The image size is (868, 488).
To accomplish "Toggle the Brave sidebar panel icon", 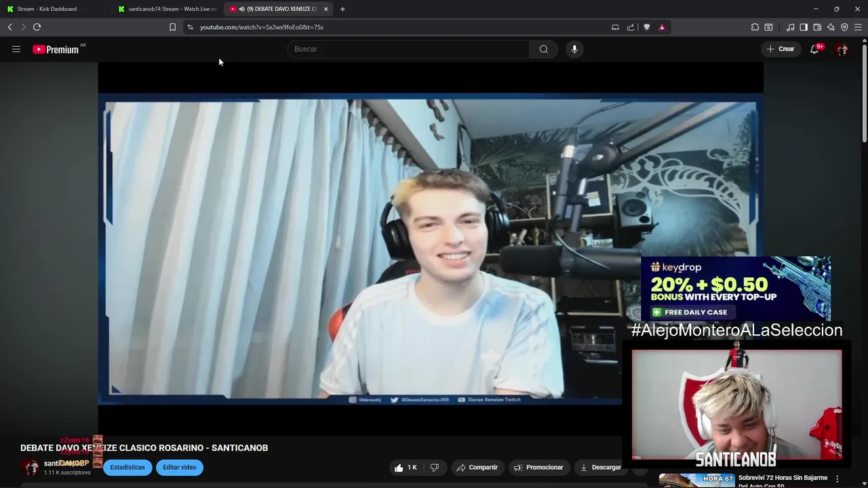I will 804,27.
